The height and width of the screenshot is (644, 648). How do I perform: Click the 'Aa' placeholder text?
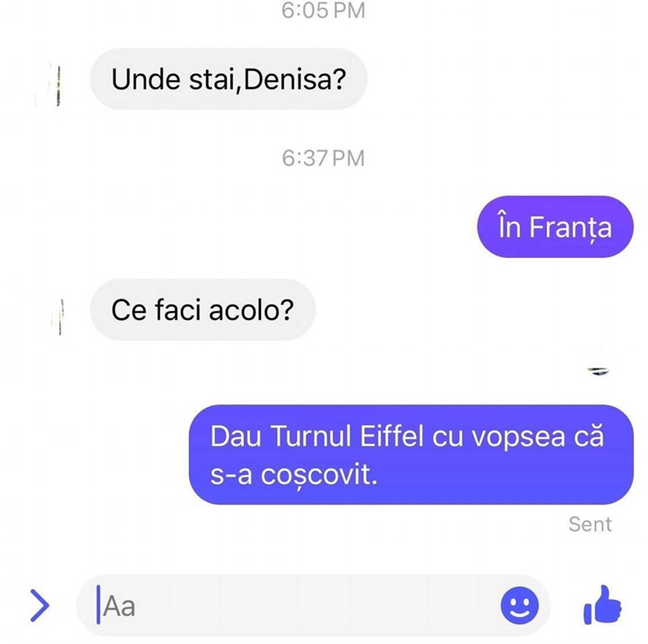point(119,606)
